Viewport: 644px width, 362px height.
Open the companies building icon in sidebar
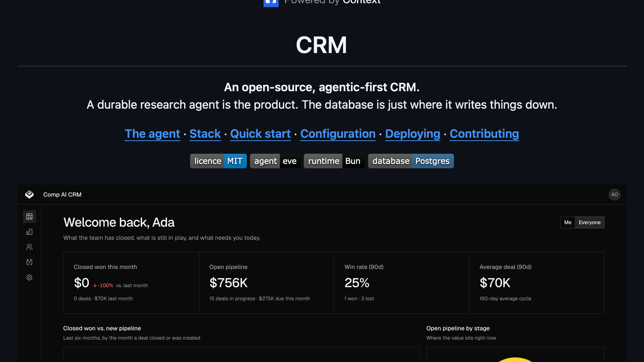tap(29, 232)
